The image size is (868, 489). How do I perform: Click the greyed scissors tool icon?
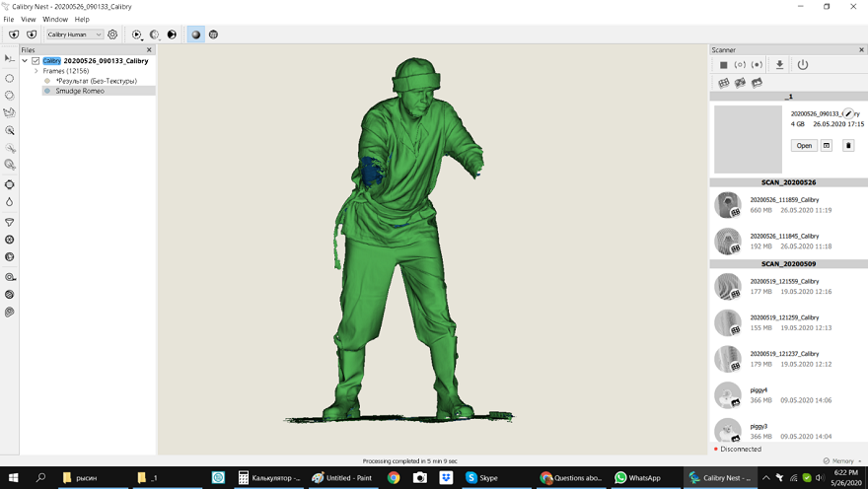[x=10, y=148]
